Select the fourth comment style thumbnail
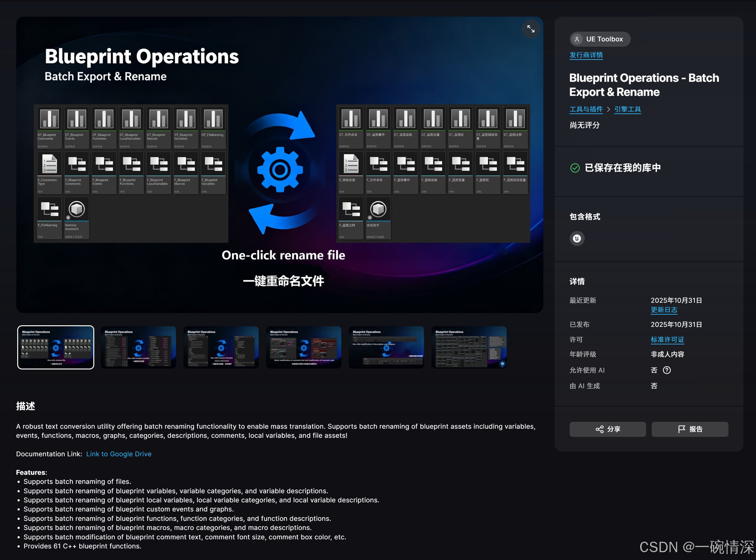Image resolution: width=756 pixels, height=560 pixels. pyautogui.click(x=303, y=347)
